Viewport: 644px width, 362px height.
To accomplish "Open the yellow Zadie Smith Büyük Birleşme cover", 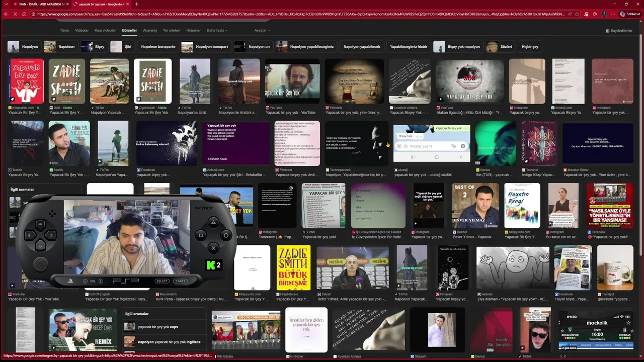I will 293,267.
